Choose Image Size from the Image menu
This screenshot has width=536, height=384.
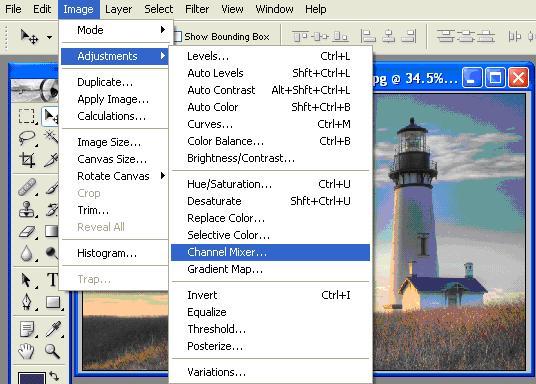[115, 142]
